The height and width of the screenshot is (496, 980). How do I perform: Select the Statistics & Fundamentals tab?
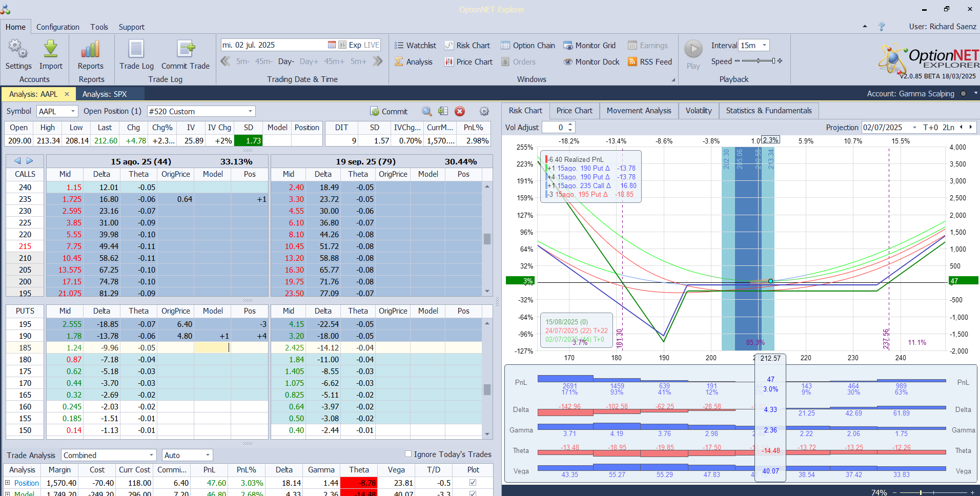coord(769,111)
